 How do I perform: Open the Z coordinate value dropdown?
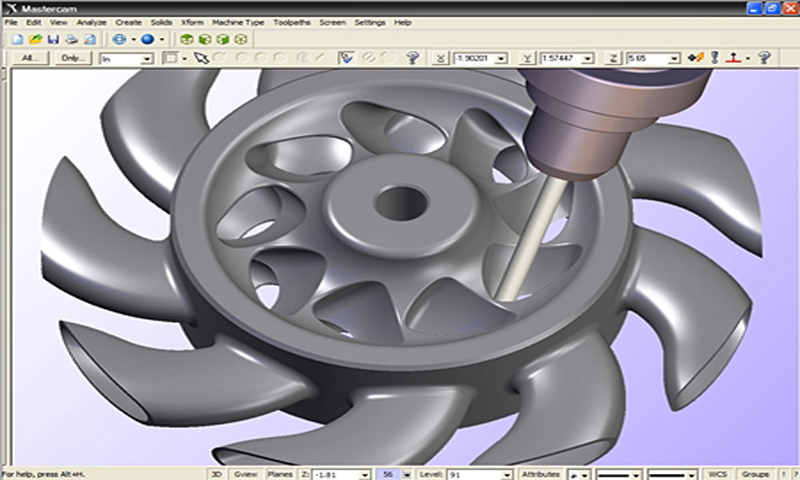click(x=674, y=59)
